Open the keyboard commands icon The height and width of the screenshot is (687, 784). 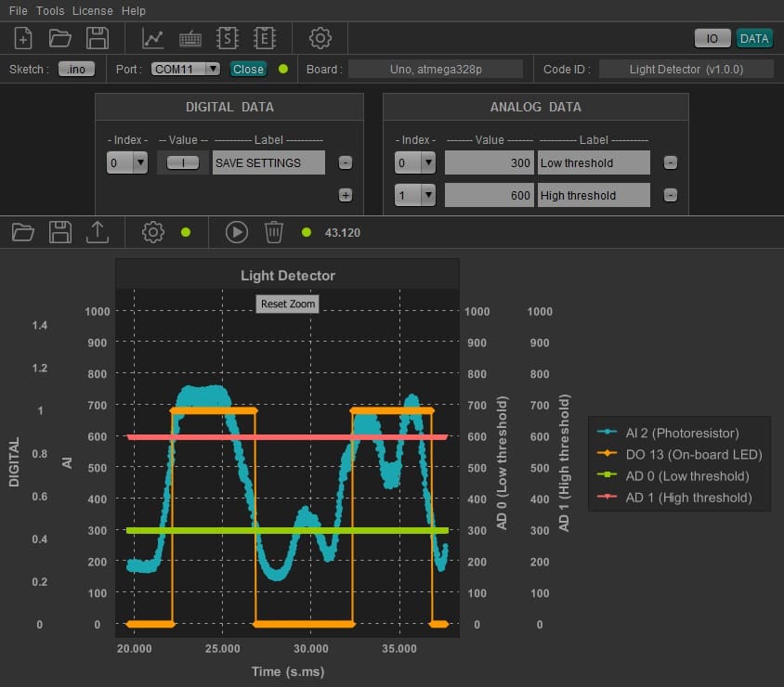(190, 39)
